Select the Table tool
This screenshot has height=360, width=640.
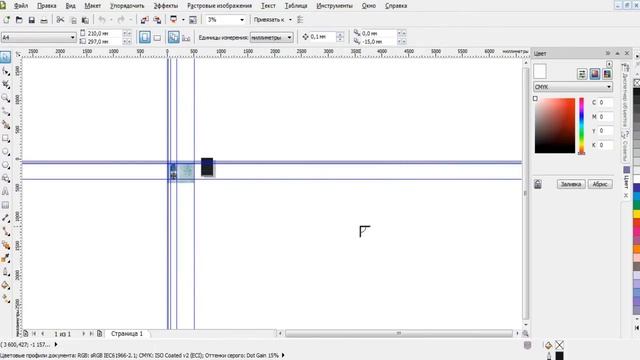[x=6, y=205]
